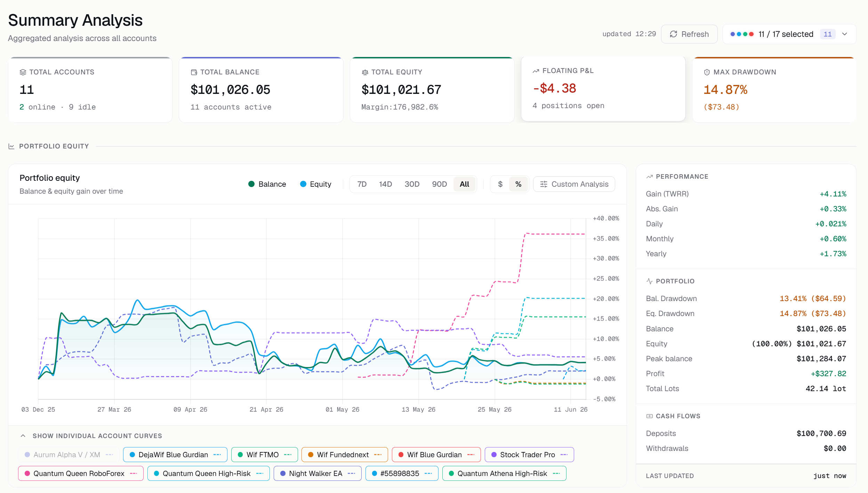Screen dimensions: 868x493
Task: Select the 7D time range
Action: point(362,184)
